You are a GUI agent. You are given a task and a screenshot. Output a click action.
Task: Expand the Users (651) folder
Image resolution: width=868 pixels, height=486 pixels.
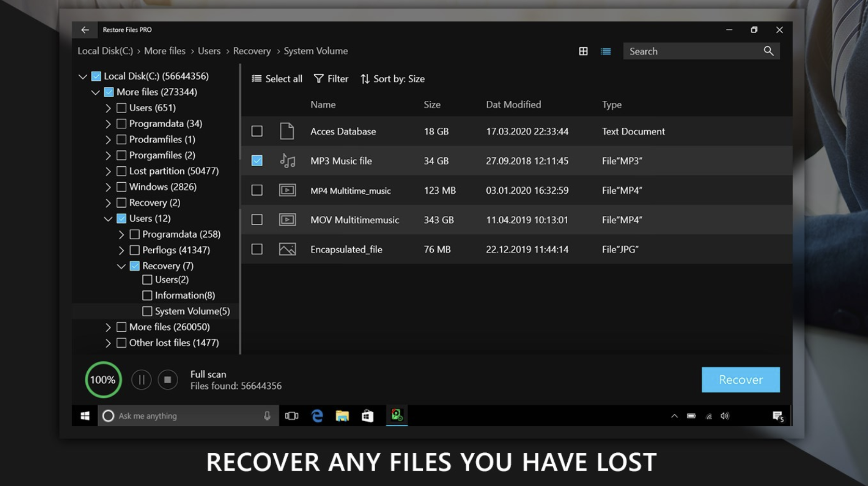108,108
